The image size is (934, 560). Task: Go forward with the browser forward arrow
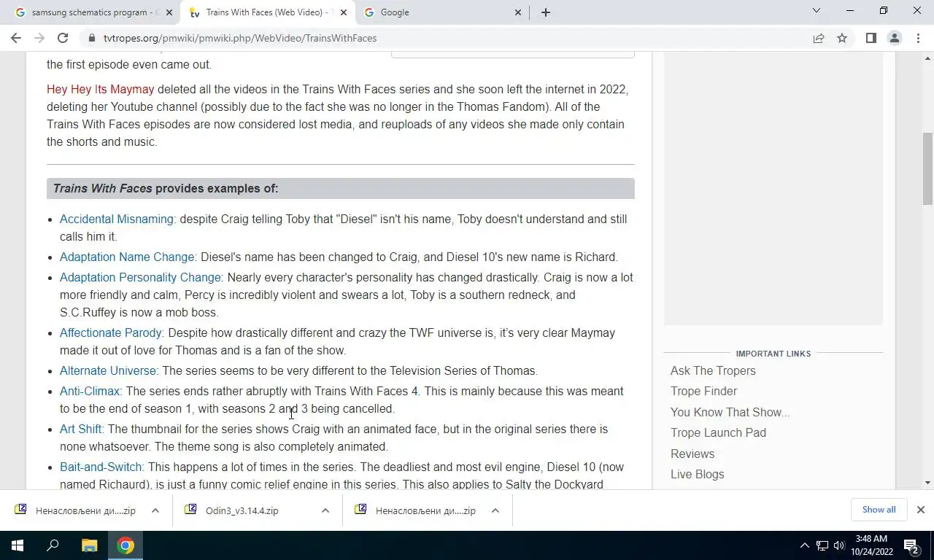tap(39, 38)
